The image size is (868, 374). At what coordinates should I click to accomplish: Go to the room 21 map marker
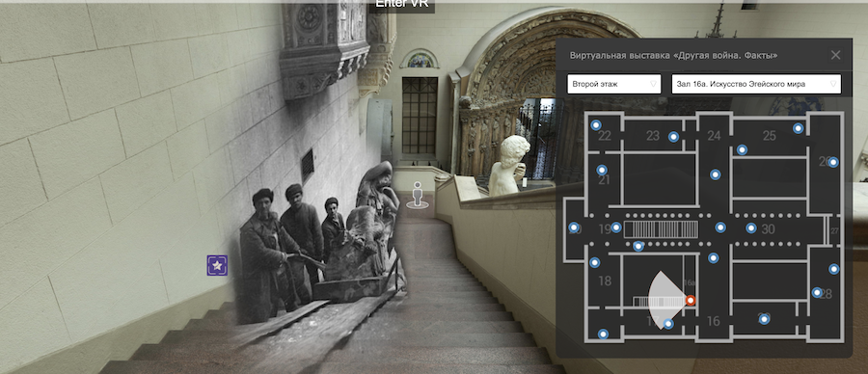pyautogui.click(x=602, y=170)
